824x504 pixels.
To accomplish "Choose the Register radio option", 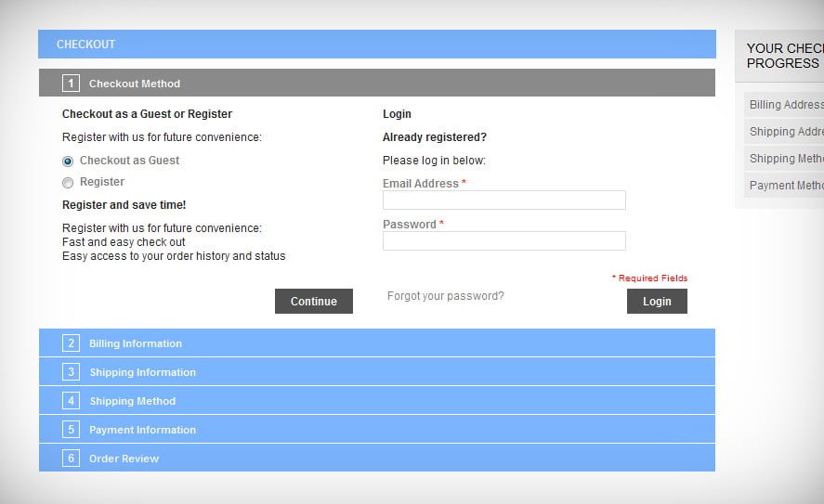I will click(68, 183).
